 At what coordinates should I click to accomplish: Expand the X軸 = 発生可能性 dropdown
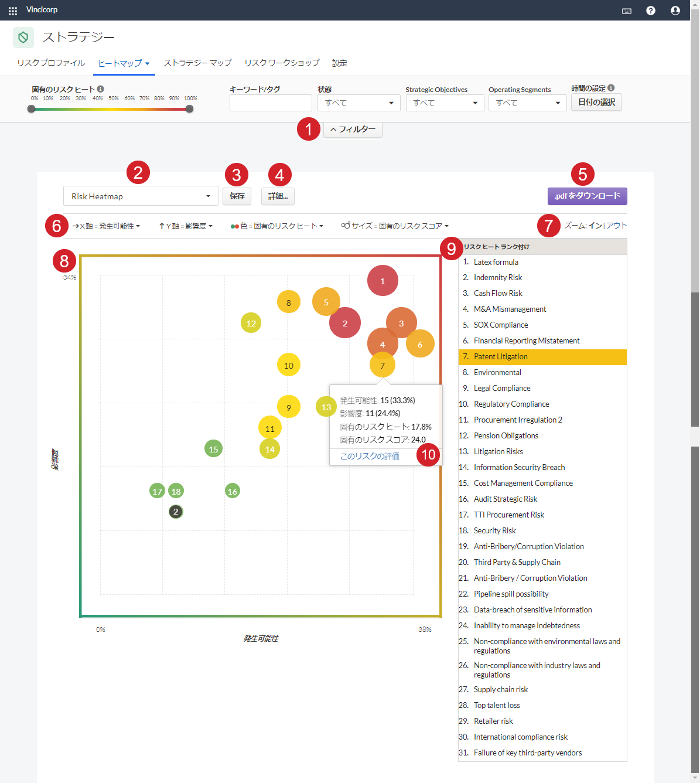[106, 226]
